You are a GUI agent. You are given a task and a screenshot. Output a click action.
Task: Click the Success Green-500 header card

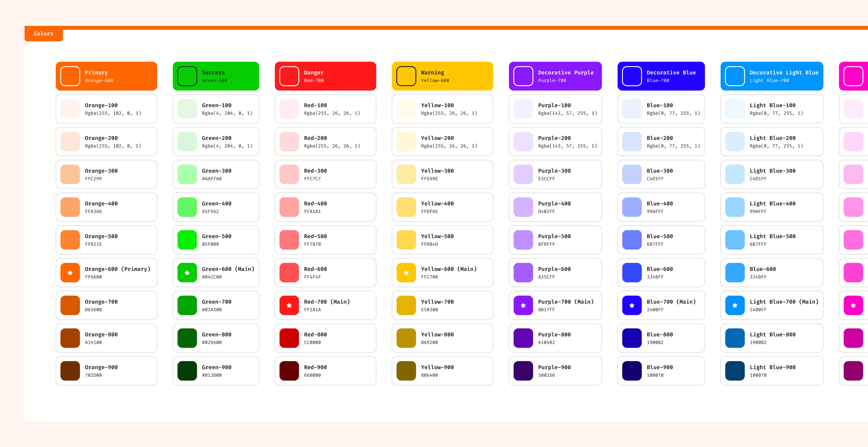216,76
